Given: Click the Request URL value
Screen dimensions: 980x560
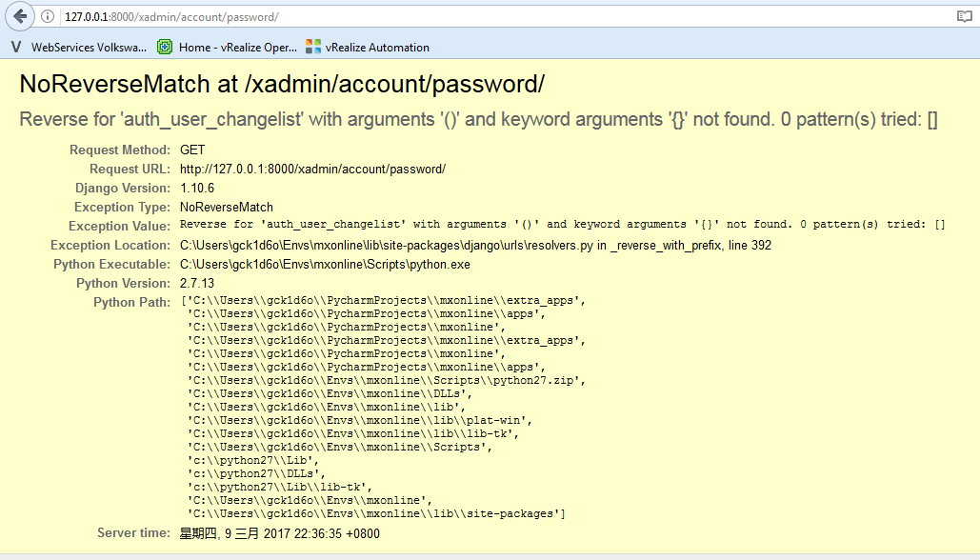Looking at the screenshot, I should (312, 170).
